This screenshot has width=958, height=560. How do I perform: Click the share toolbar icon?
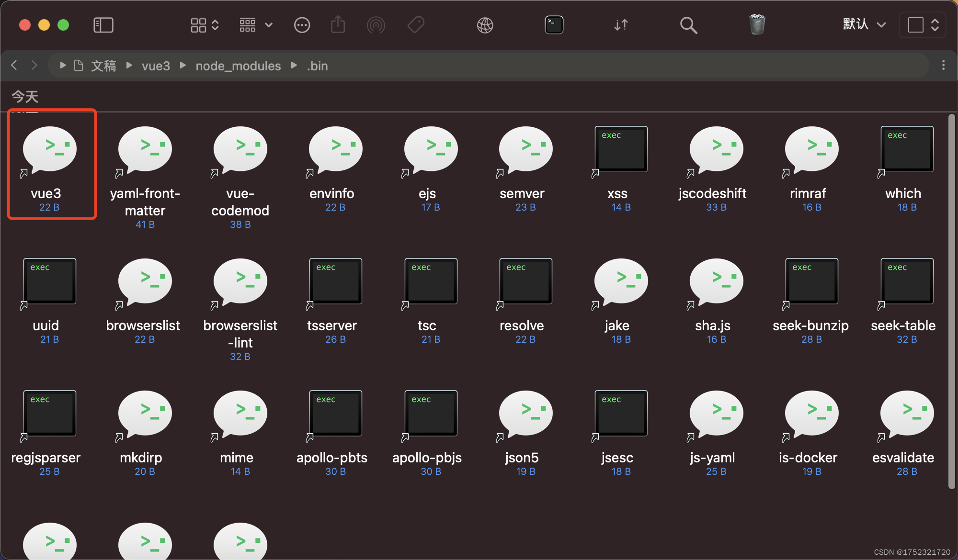(338, 25)
